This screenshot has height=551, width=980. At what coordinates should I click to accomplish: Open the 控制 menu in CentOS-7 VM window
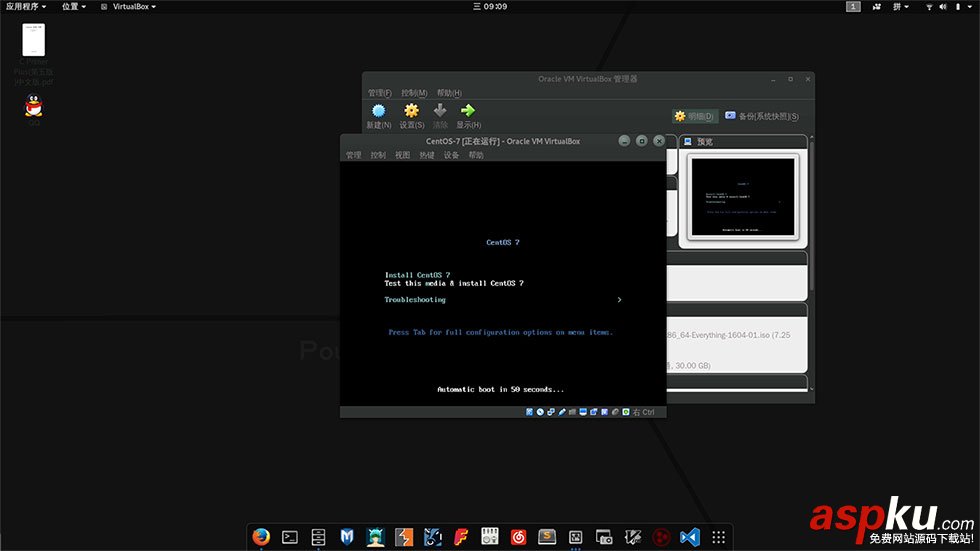378,155
